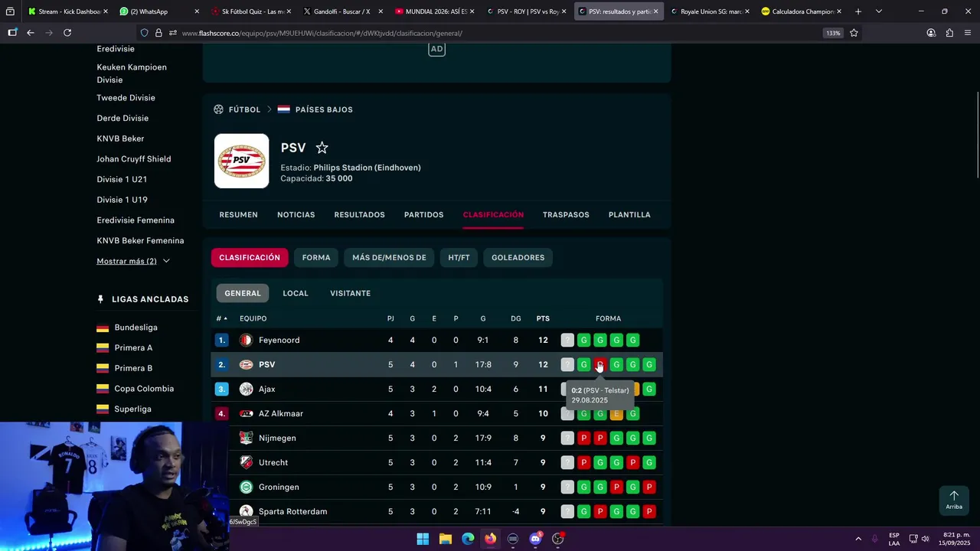Select the red CLASIFICACIÓN filter pill
The width and height of the screenshot is (980, 551).
[x=250, y=258]
